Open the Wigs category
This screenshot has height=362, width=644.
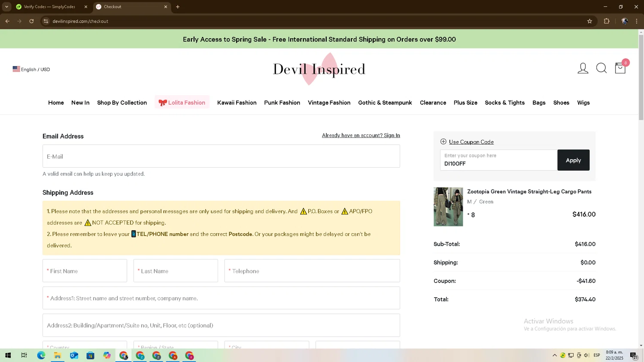point(583,103)
